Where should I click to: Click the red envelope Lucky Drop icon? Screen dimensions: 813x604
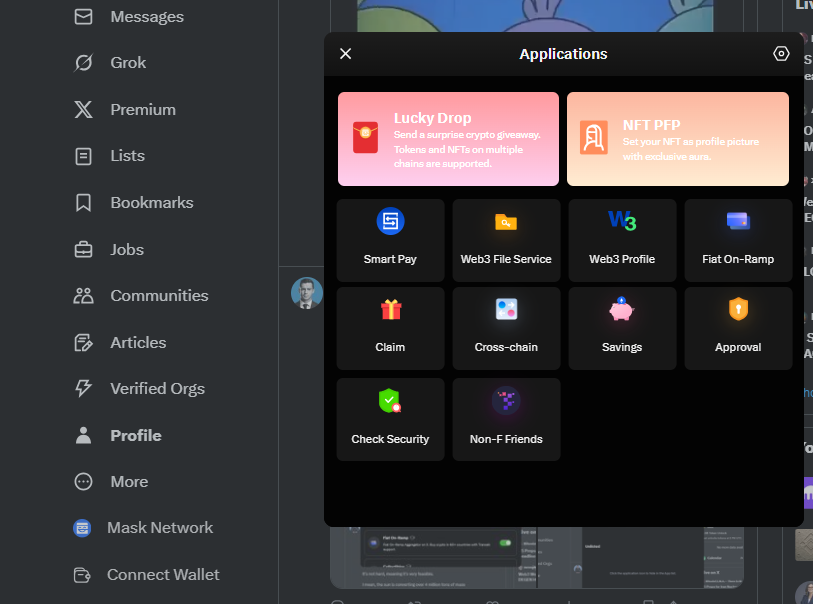click(366, 137)
